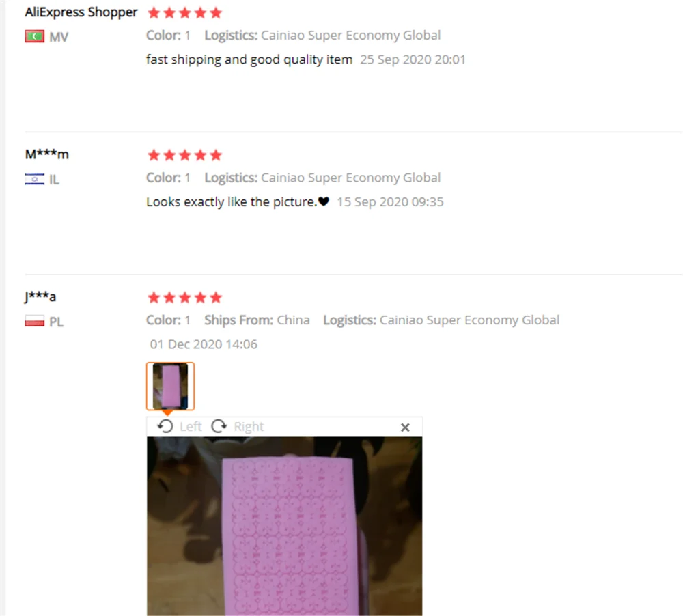Click the rotate Left arrow icon

tap(165, 426)
